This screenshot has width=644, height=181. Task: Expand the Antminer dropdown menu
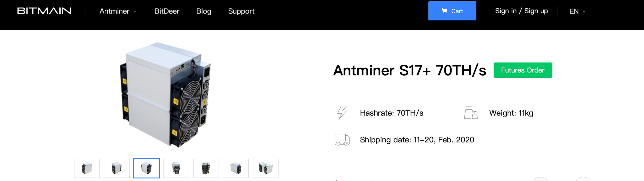coord(118,11)
